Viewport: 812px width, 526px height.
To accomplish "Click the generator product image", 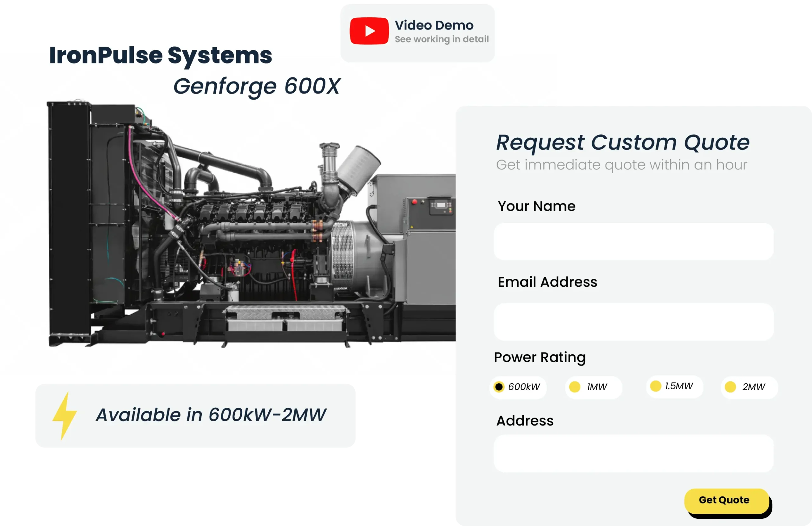I will (251, 224).
